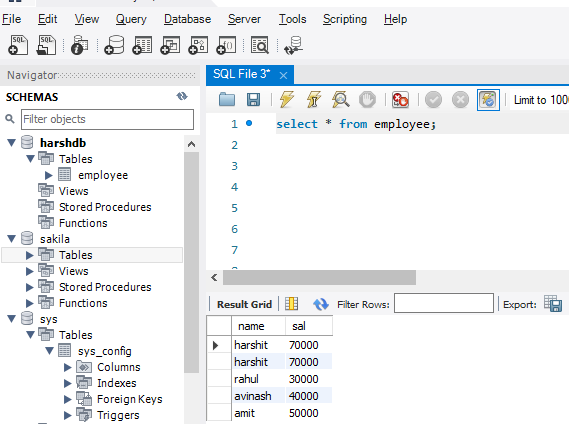
Task: Create new schema from the main toolbar
Action: click(114, 45)
